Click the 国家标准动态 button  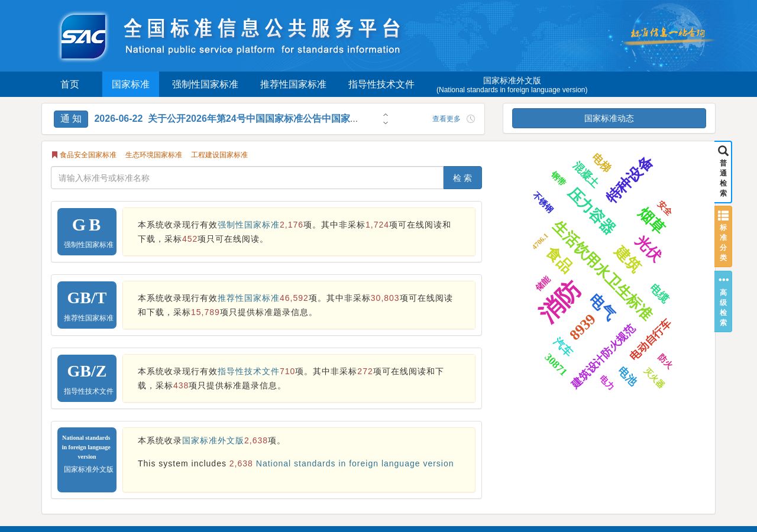click(x=609, y=118)
